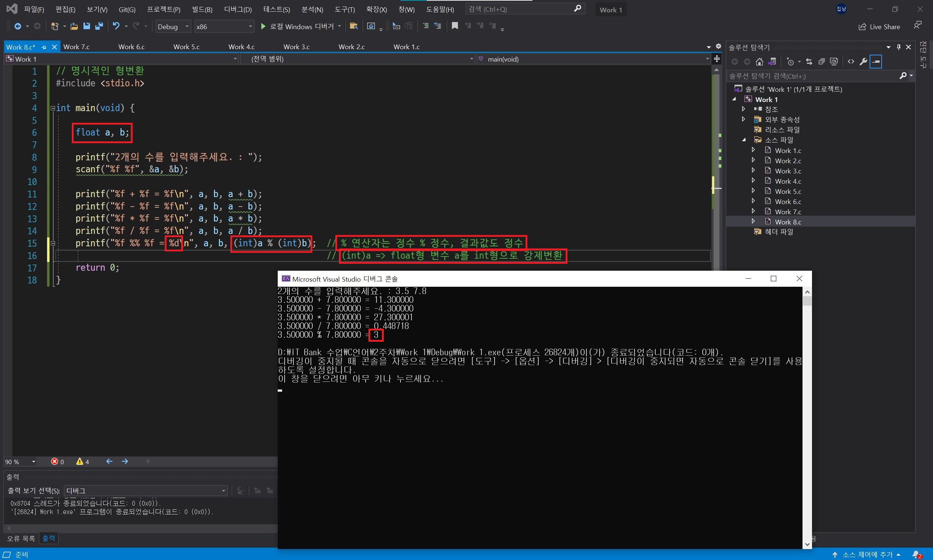
Task: Open the 빌드(B) build menu
Action: tap(202, 9)
